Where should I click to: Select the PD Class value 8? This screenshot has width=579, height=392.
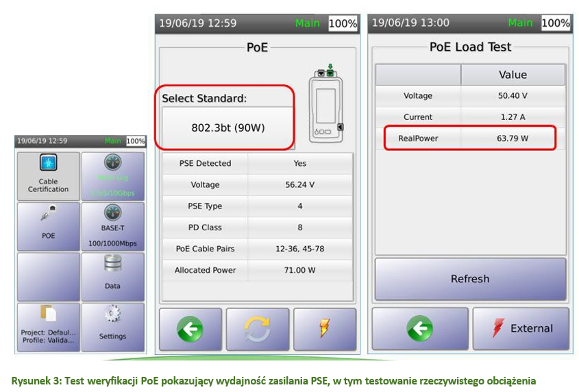(x=300, y=228)
